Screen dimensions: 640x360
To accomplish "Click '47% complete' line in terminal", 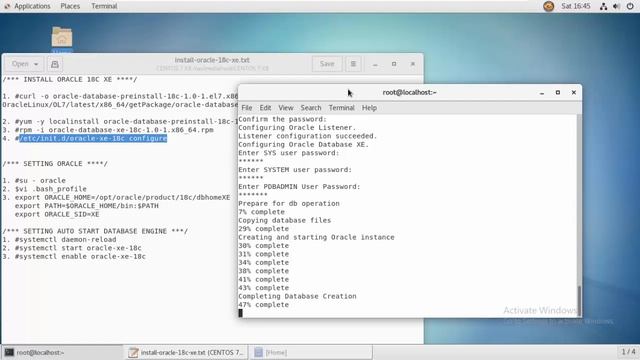I will pos(264,304).
